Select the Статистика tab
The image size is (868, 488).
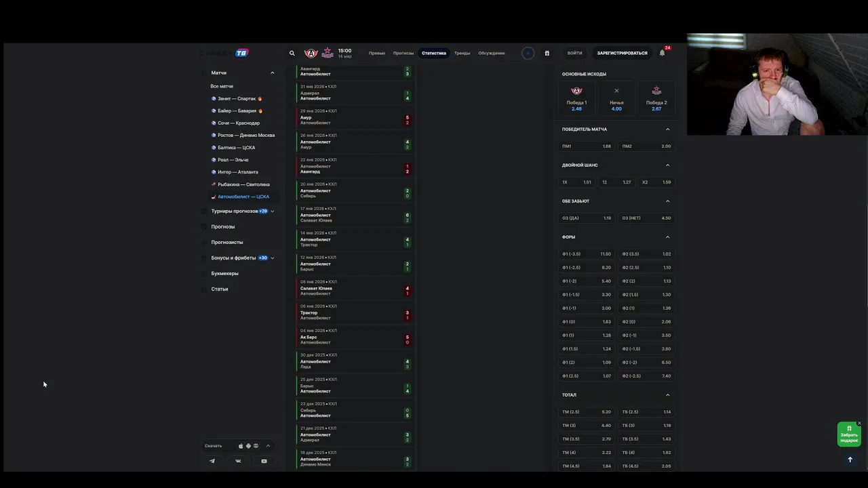[x=434, y=53]
